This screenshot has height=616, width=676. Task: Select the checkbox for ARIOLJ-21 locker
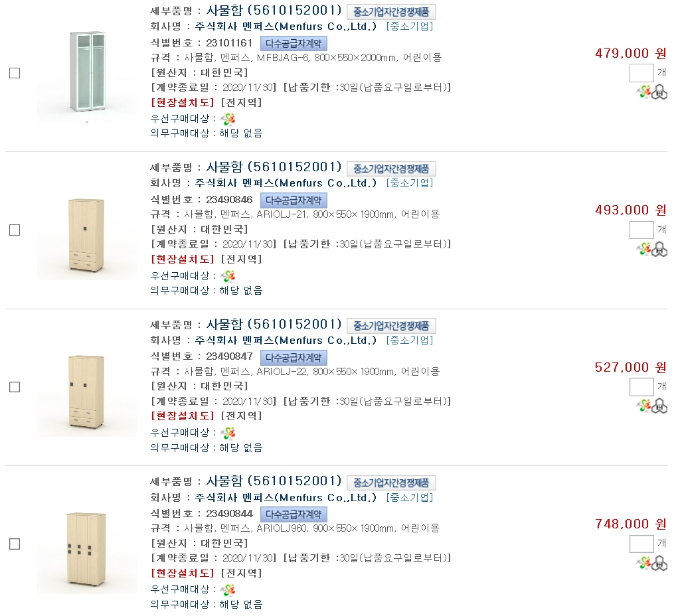[x=15, y=230]
